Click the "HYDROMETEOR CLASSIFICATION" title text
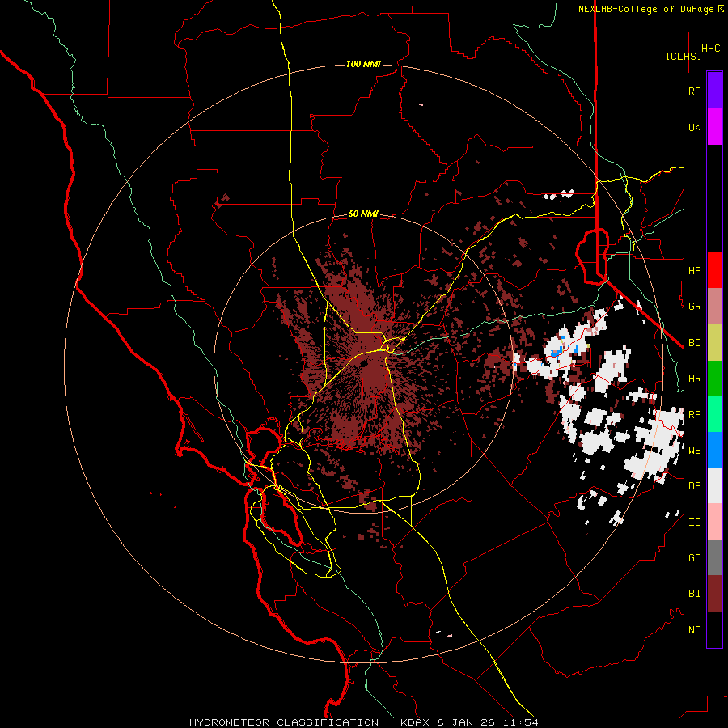The width and height of the screenshot is (728, 728). click(x=284, y=722)
